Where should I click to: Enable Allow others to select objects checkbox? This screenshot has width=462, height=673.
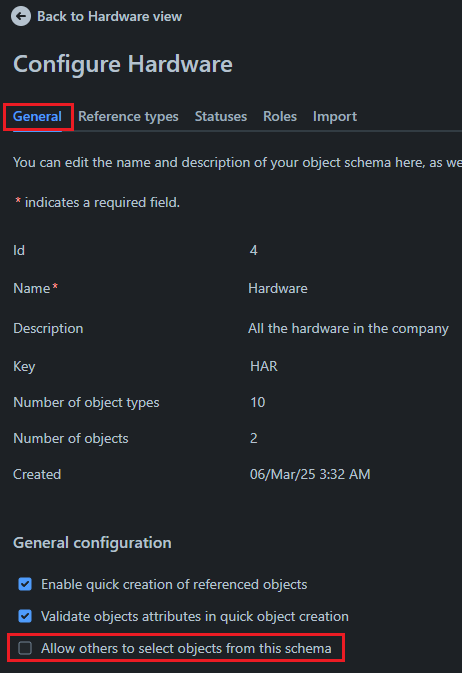[x=25, y=648]
